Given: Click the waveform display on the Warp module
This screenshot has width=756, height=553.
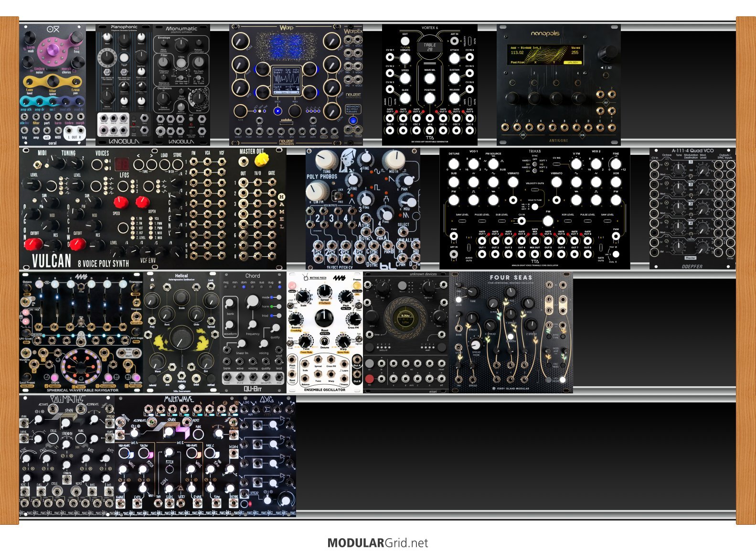Looking at the screenshot, I should (x=286, y=81).
